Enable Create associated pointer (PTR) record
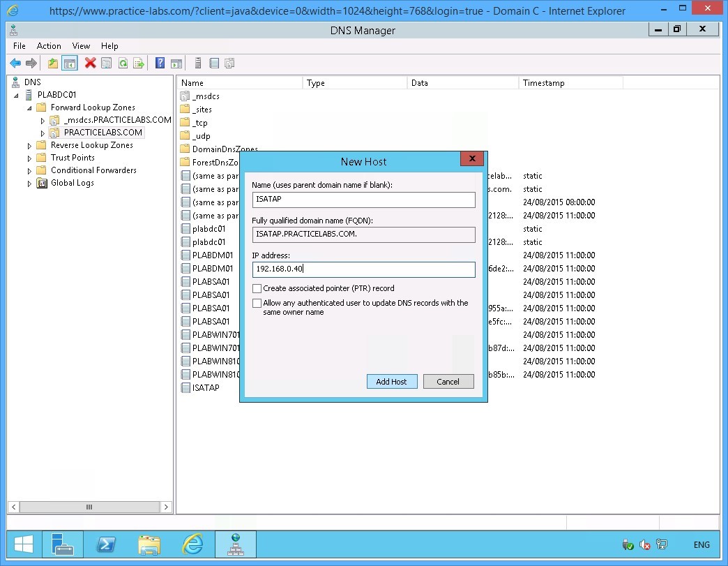 pyautogui.click(x=257, y=288)
